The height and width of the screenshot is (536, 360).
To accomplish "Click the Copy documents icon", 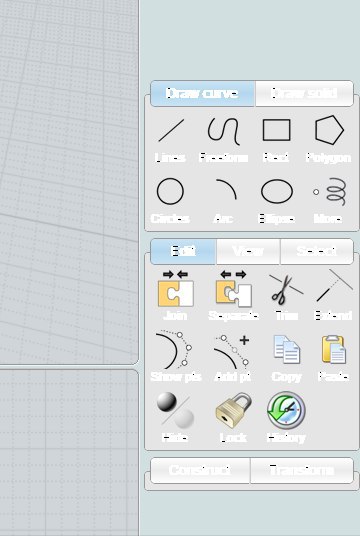I will tap(286, 349).
